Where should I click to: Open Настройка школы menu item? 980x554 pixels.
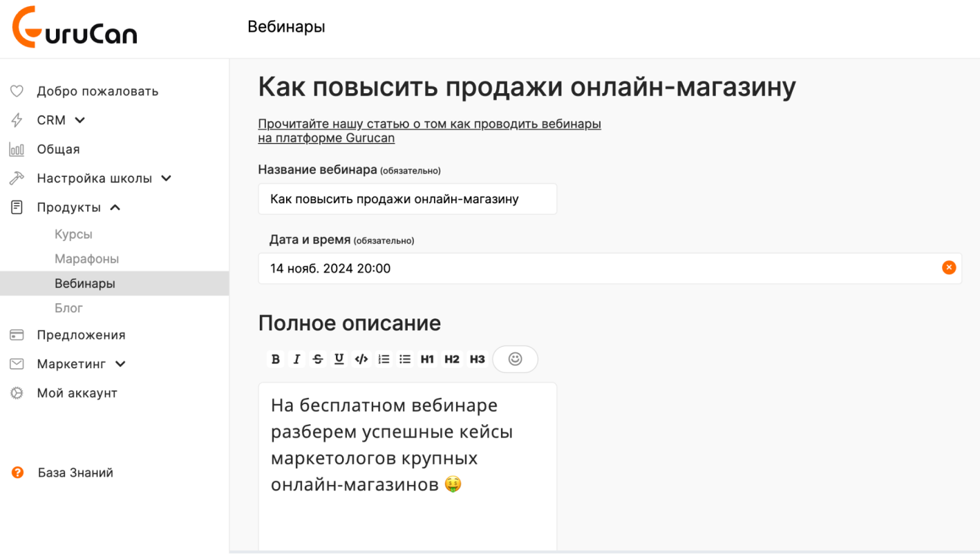[x=94, y=178]
